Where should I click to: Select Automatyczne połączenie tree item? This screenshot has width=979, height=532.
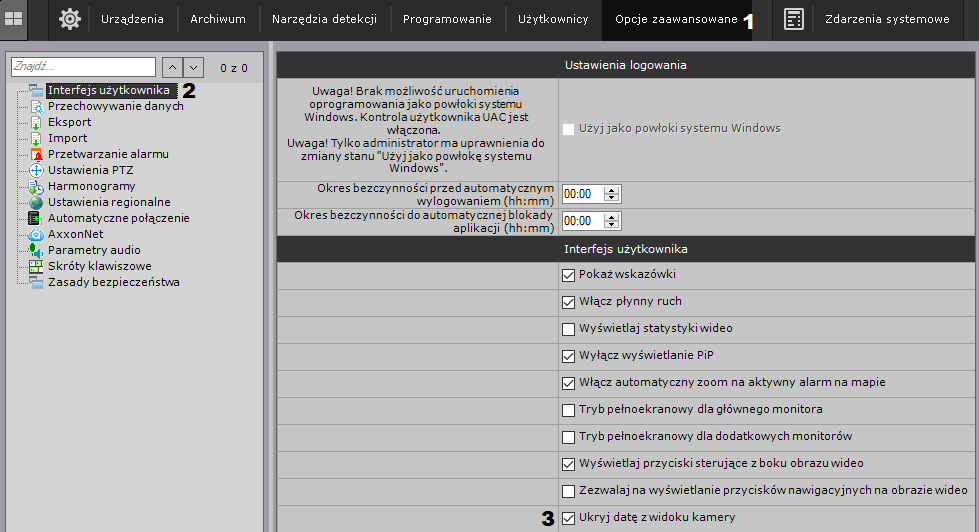tap(119, 219)
